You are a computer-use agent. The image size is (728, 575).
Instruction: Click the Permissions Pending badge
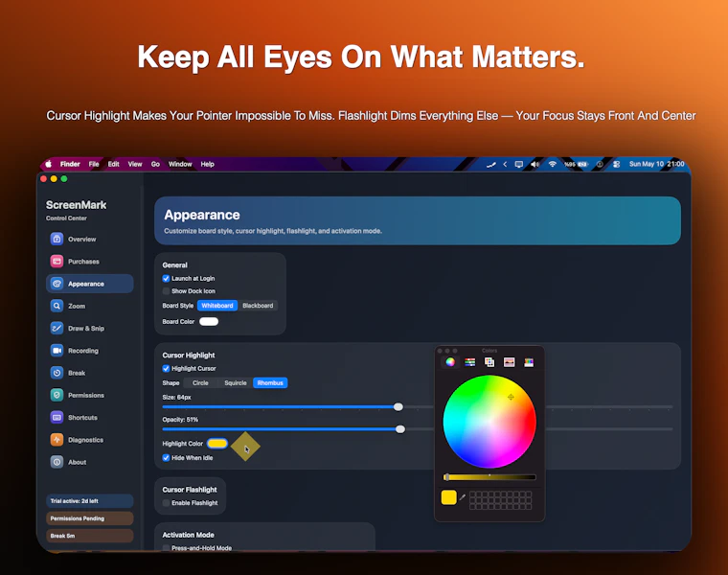(x=90, y=518)
